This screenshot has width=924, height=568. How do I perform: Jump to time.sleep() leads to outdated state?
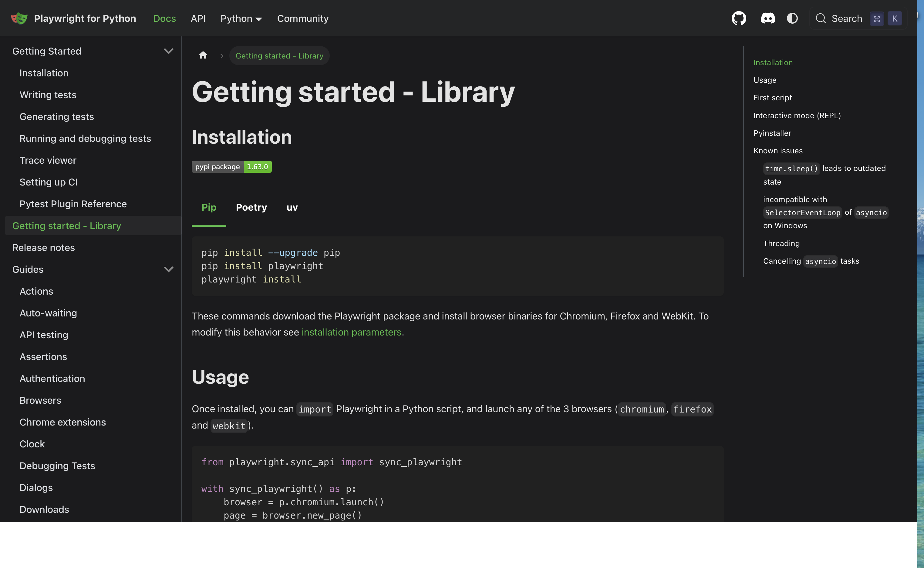tap(825, 175)
